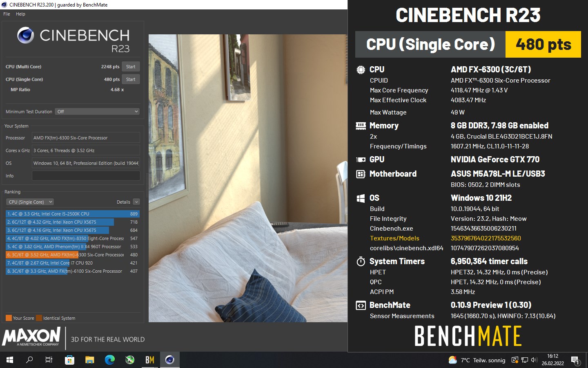Select ranking row Intel Core i5-2500K
Image resolution: width=588 pixels, height=368 pixels.
coord(73,214)
